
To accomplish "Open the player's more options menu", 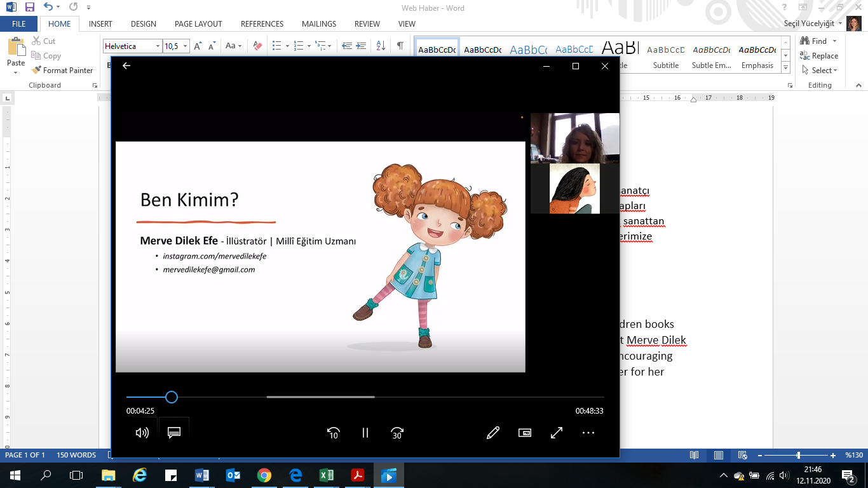I will (x=588, y=433).
